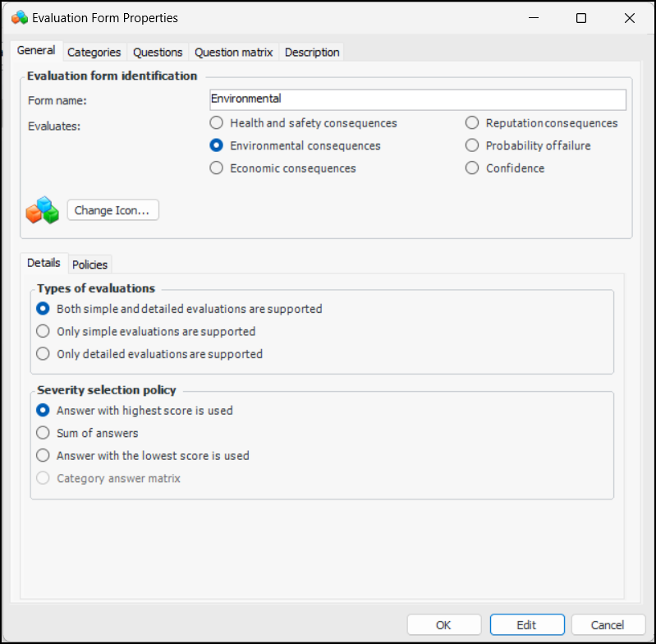Select Sum of answers policy
The image size is (656, 644).
(x=44, y=433)
